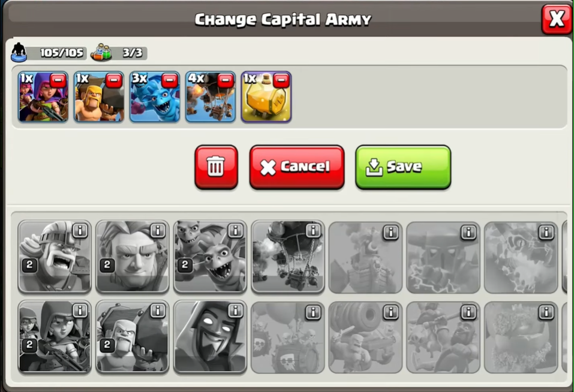Save the capital army
Image resolution: width=574 pixels, height=392 pixels.
pos(403,167)
